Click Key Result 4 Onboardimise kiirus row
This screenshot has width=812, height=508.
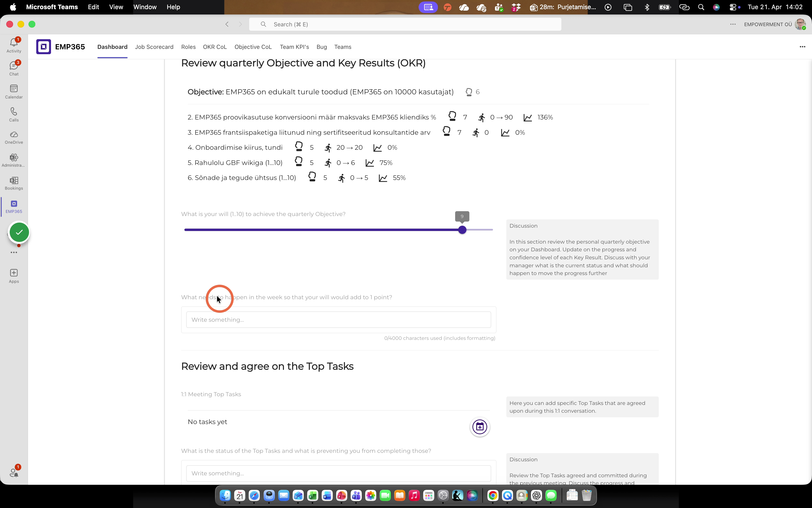click(292, 147)
